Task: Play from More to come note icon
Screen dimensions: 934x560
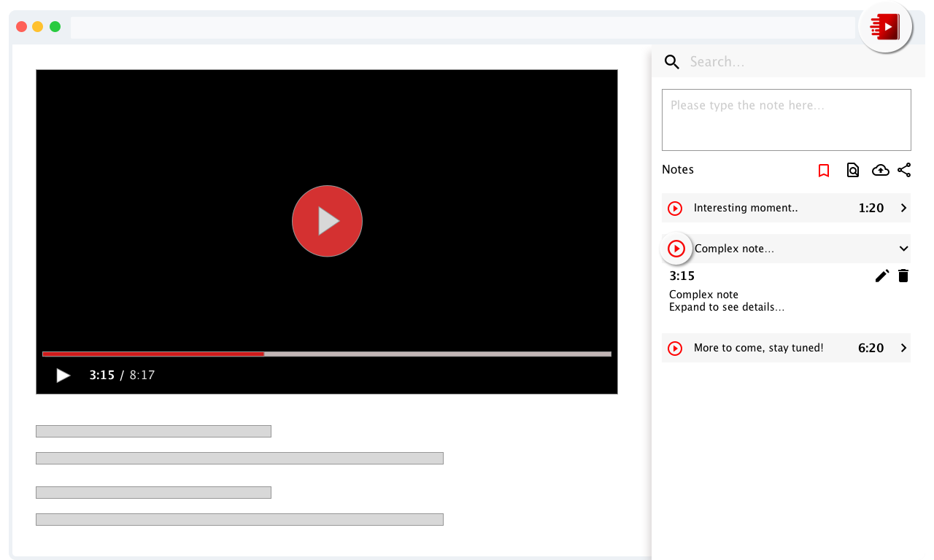Action: [675, 349]
